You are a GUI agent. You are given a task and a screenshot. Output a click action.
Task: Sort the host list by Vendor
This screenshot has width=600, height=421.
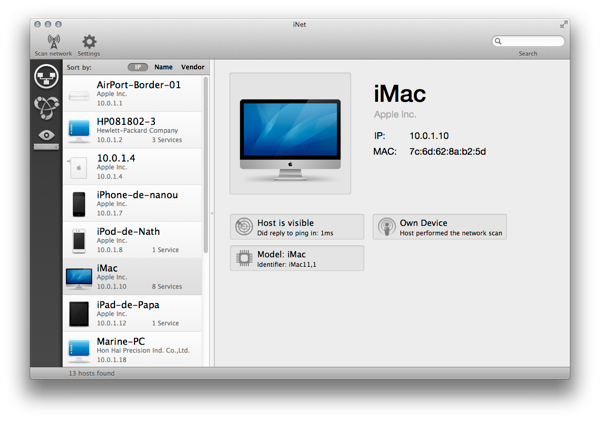[192, 67]
